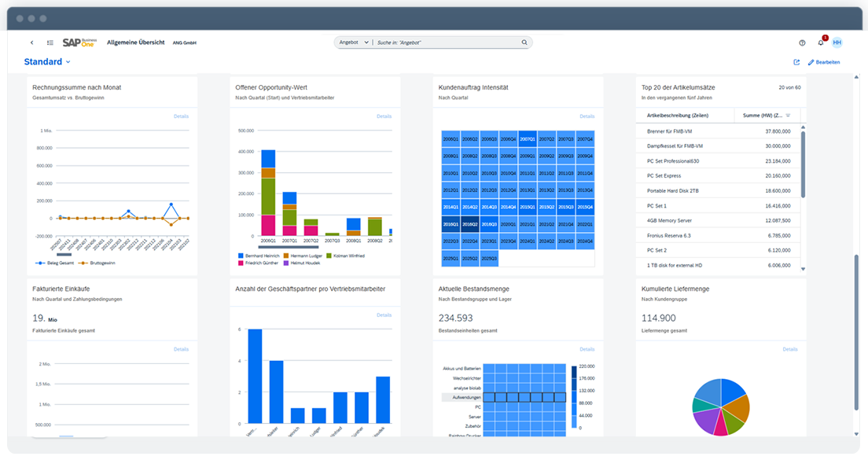Click the search magnifier icon
Screen dimensions: 868x460
pos(524,42)
